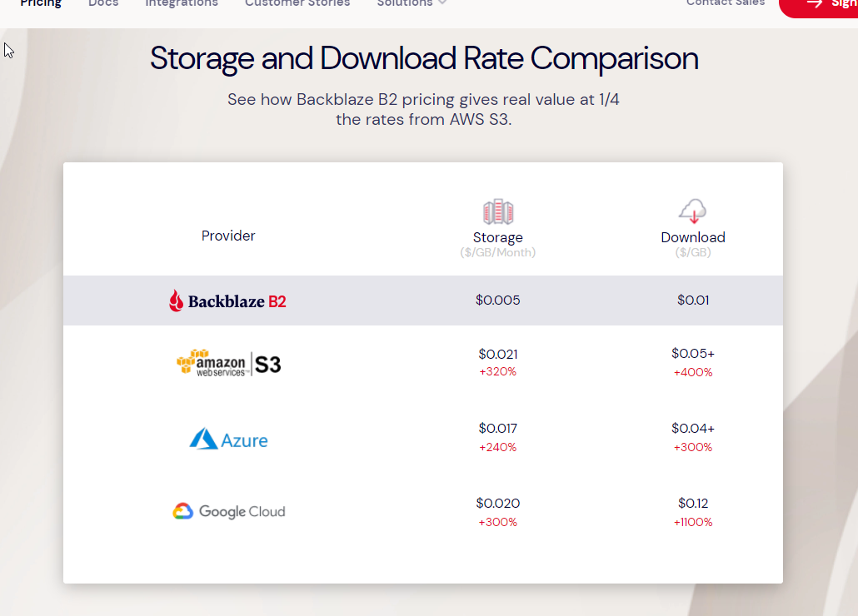The width and height of the screenshot is (858, 616).
Task: Click the Azure +300% download markup
Action: pos(693,447)
